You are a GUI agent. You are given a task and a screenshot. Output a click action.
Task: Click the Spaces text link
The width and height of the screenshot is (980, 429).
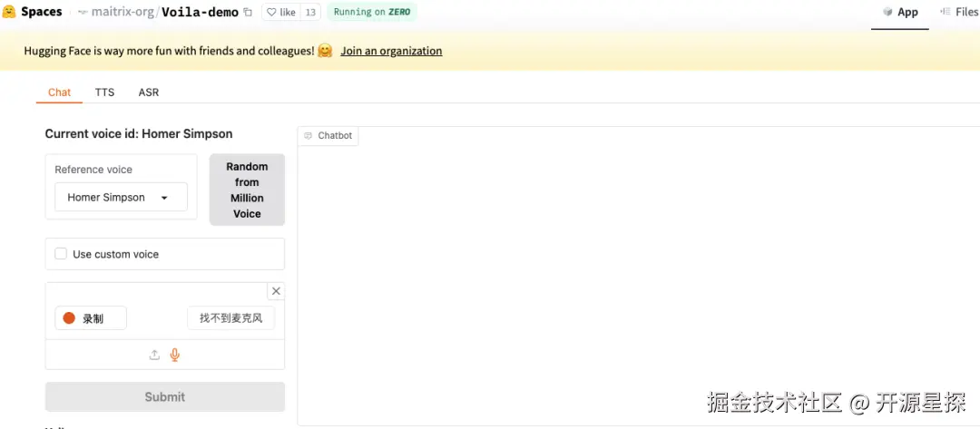pos(41,12)
